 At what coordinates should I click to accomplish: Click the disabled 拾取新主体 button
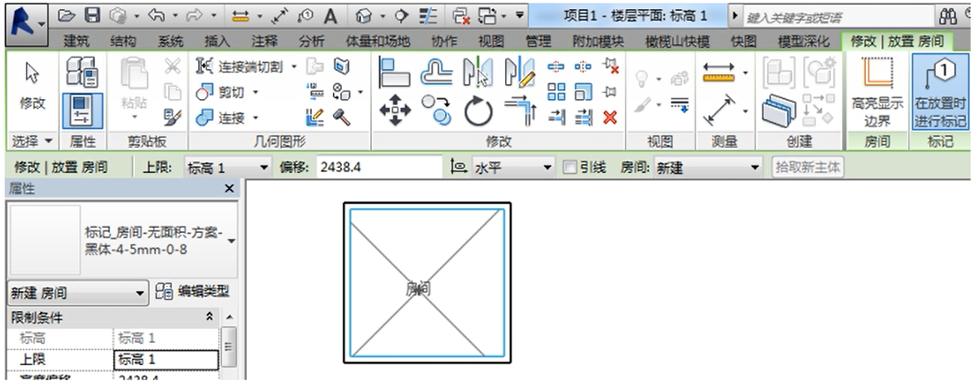click(x=808, y=167)
